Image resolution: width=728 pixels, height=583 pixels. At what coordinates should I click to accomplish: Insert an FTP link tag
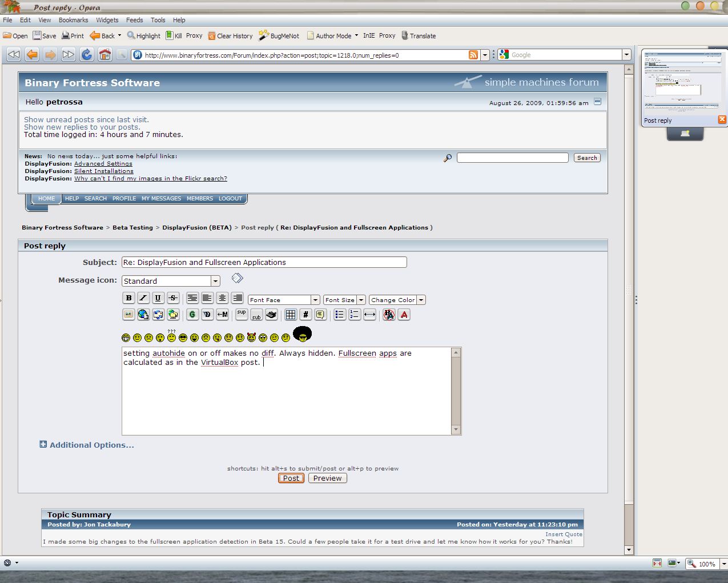tap(173, 314)
